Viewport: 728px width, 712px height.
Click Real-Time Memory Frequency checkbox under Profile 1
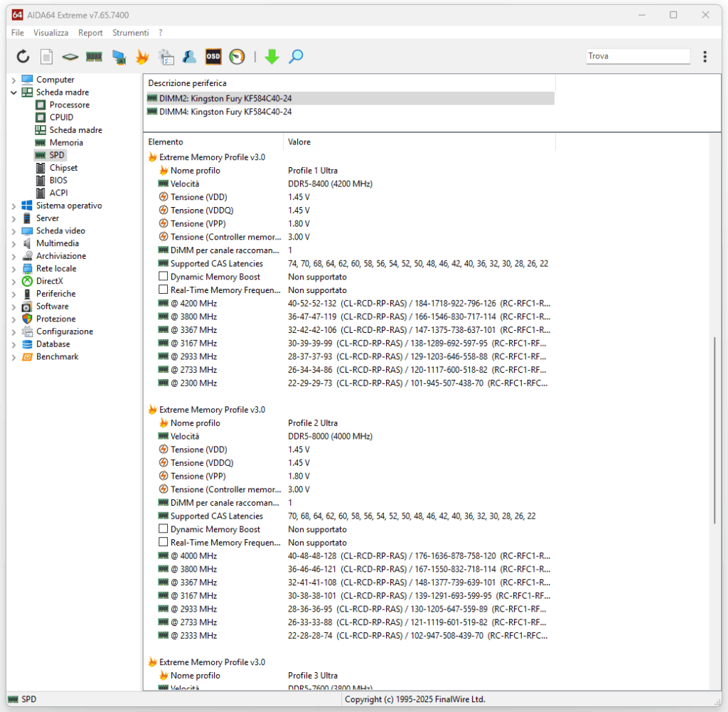[x=163, y=289]
